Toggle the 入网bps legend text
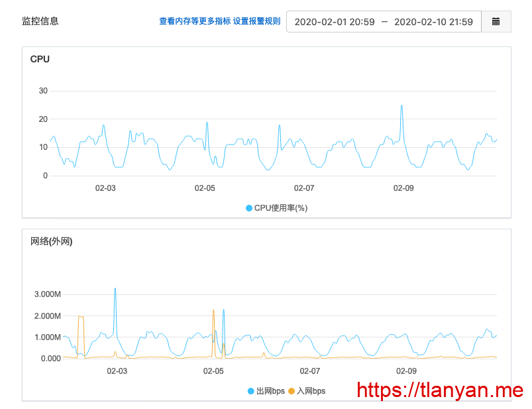This screenshot has width=532, height=409. [311, 391]
